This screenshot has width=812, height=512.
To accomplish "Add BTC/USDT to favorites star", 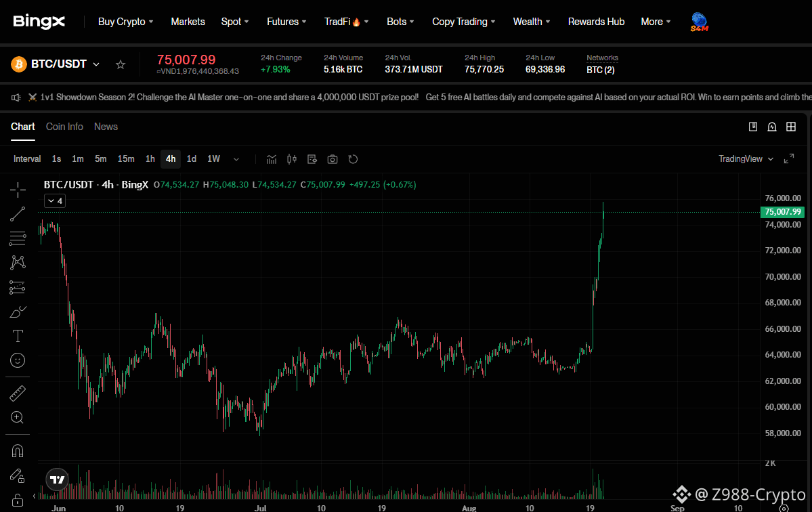I will (x=120, y=65).
